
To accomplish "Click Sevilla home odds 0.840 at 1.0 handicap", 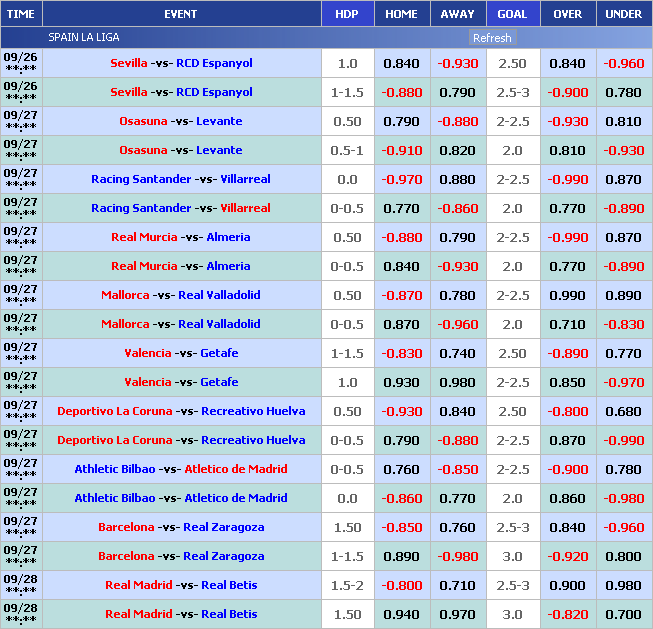I will point(401,63).
